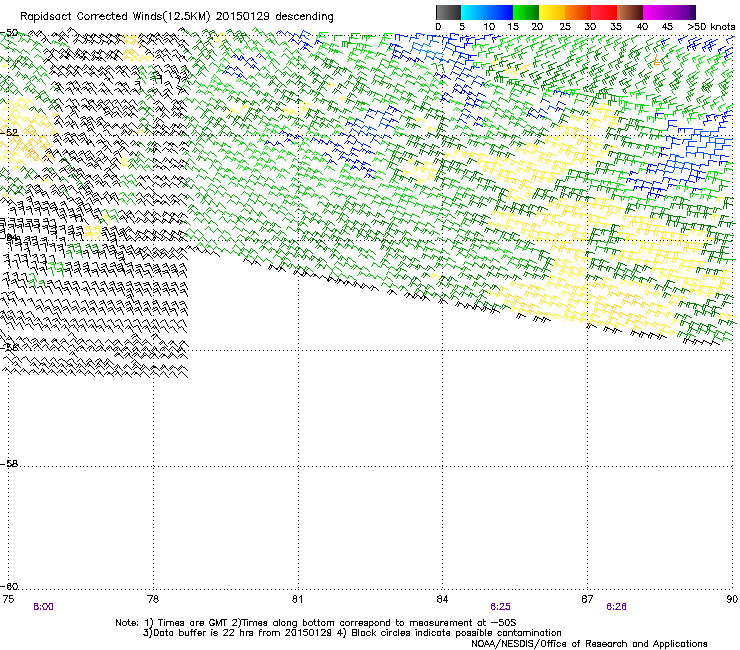Image resolution: width=740 pixels, height=650 pixels.
Task: Click the legend label '30'
Action: coord(590,27)
